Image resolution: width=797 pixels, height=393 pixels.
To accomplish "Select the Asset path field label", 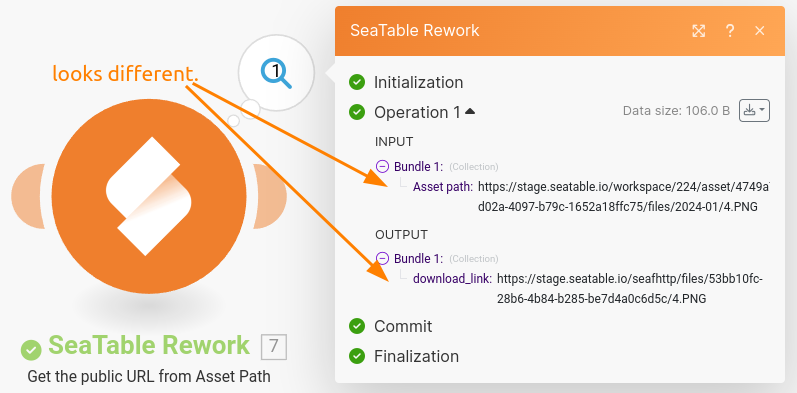I will 443,187.
